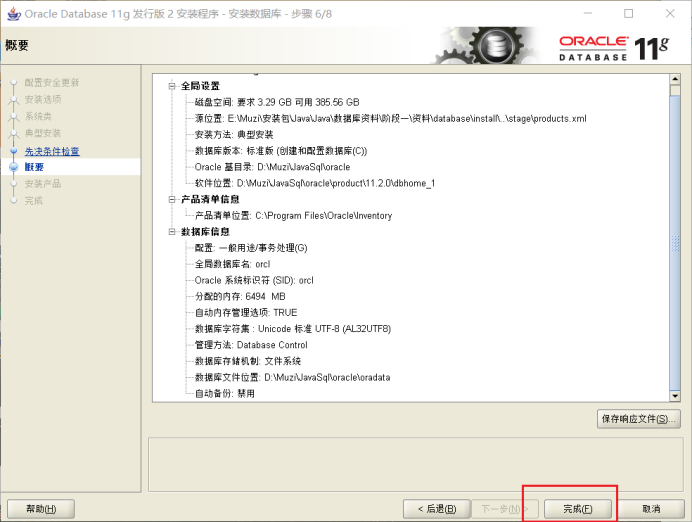Click the 完成(F) finish button
692x522 pixels.
point(578,509)
